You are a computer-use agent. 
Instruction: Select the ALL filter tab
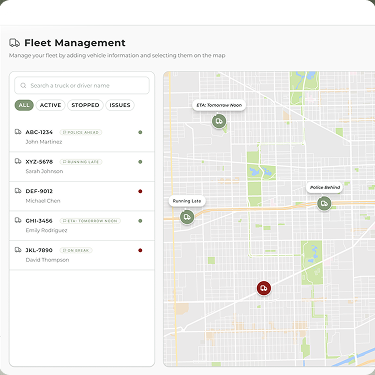(24, 105)
